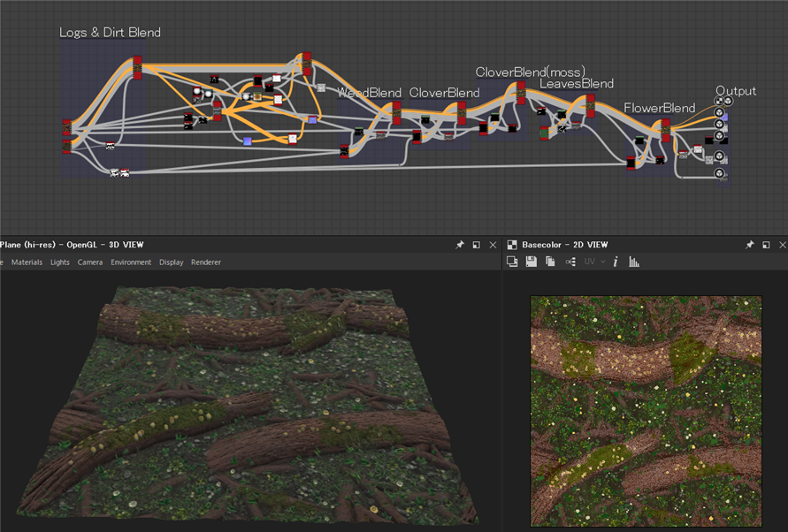Close the 3D view panel
788x532 pixels.
point(493,245)
